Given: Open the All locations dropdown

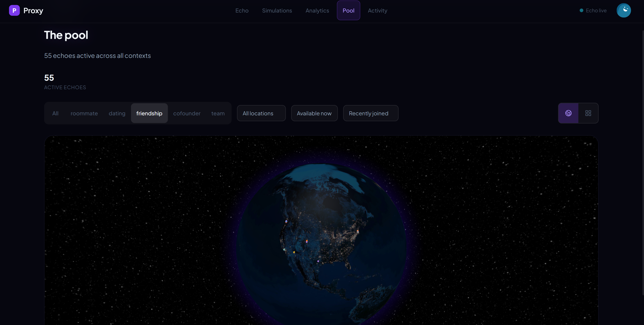Looking at the screenshot, I should (261, 113).
